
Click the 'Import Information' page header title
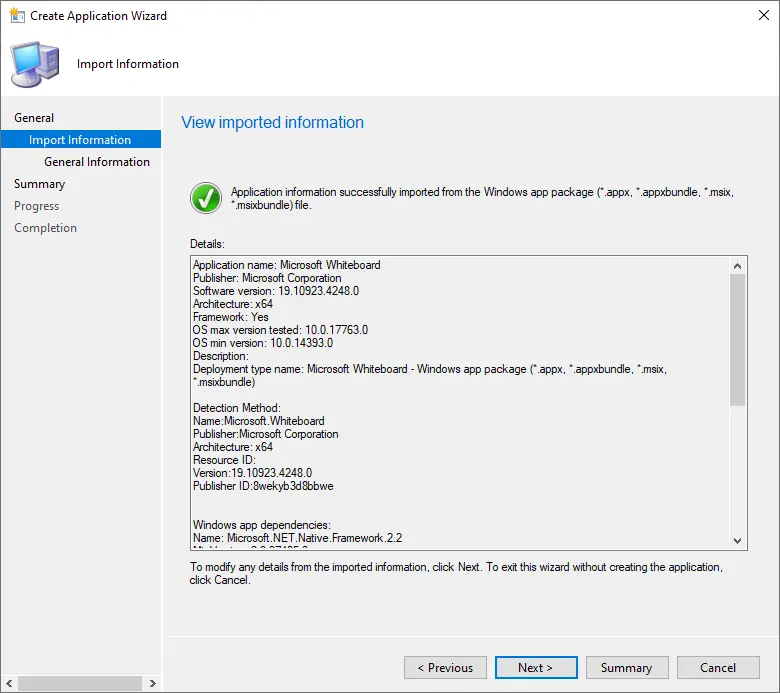128,64
